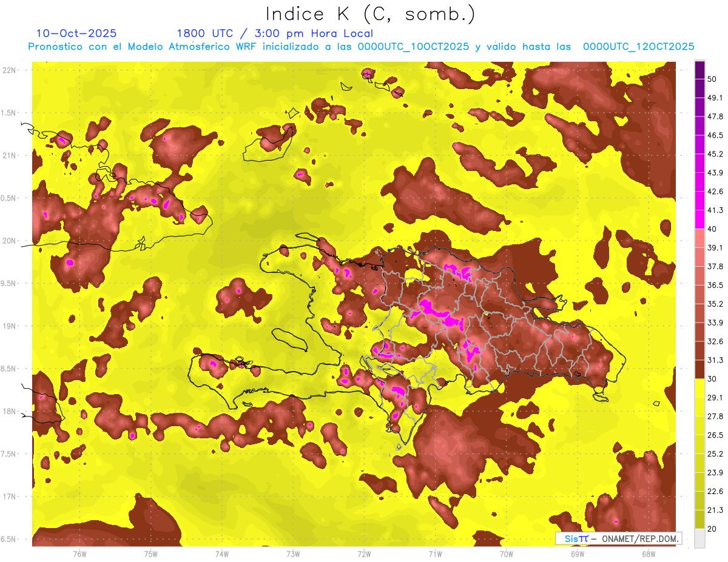Click the 76W longitude axis label
Screen dimensions: 728x562
coord(79,554)
